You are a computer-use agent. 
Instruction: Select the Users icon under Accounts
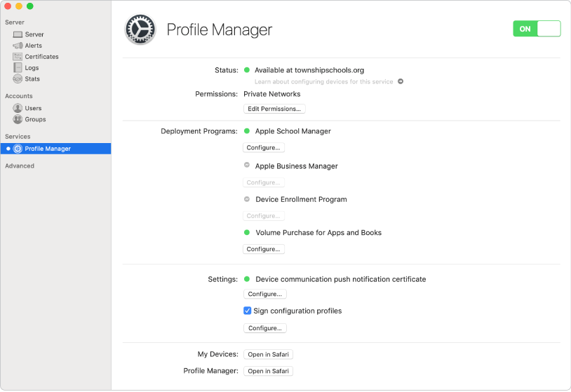[18, 109]
